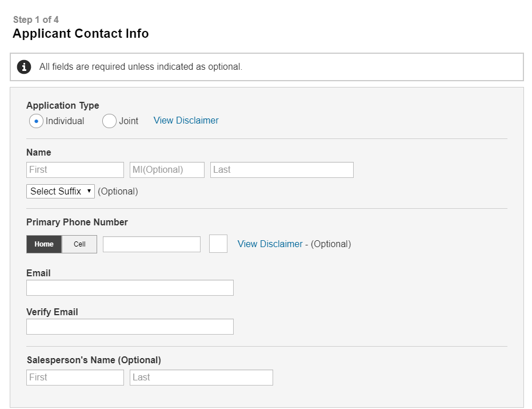Switch phone type to Home
Viewport: 532px width, 409px height.
pos(44,244)
